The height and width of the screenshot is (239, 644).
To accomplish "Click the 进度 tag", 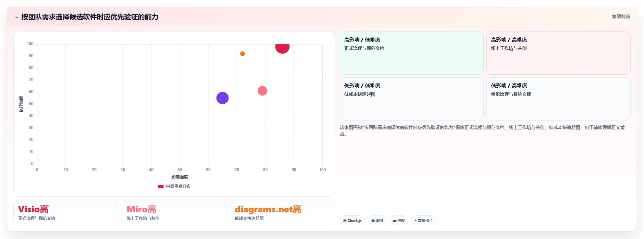I will point(399,221).
